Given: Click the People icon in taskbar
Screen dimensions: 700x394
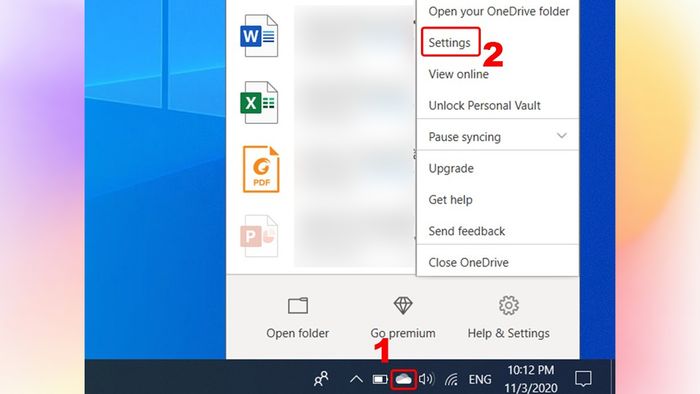Looking at the screenshot, I should click(321, 379).
